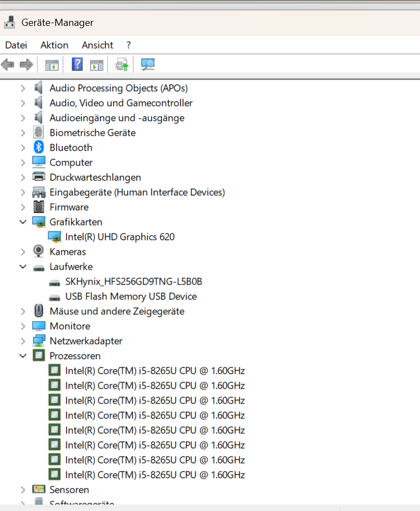Click the monitor icon of Monitore
The height and width of the screenshot is (511, 420).
(x=39, y=326)
